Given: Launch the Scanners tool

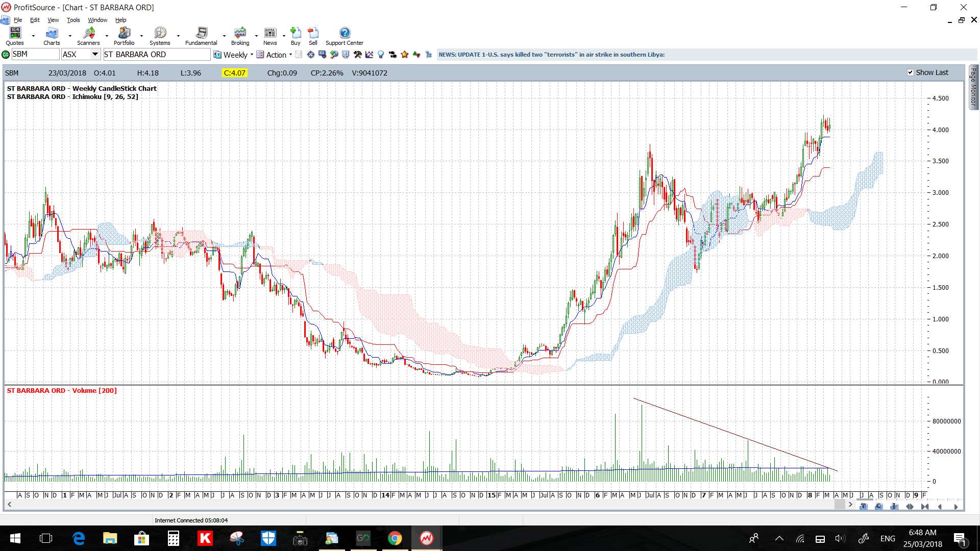Looking at the screenshot, I should 88,36.
